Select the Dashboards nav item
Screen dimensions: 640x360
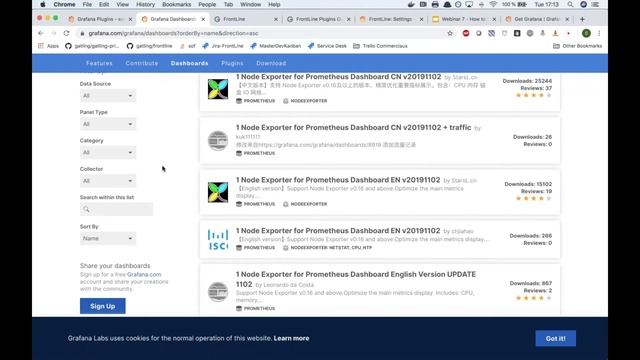point(189,63)
